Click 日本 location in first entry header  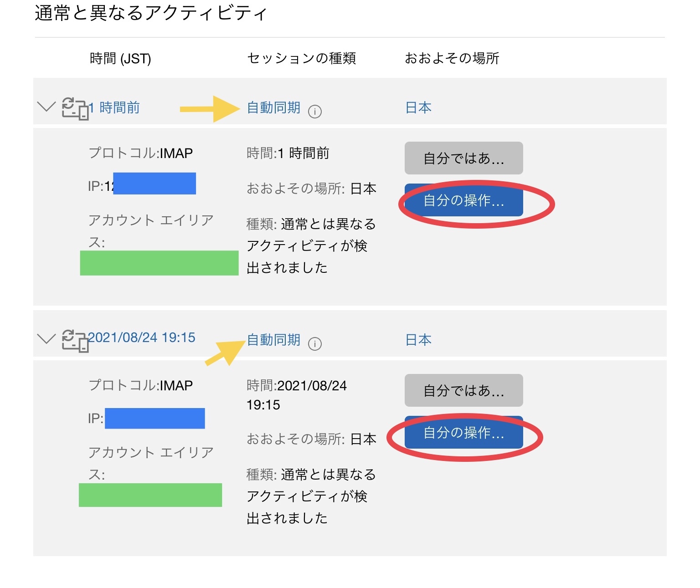tap(418, 107)
